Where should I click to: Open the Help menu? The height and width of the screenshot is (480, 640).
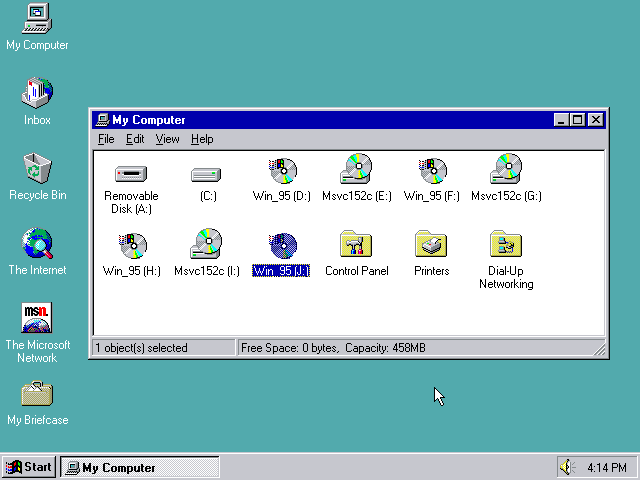(202, 139)
